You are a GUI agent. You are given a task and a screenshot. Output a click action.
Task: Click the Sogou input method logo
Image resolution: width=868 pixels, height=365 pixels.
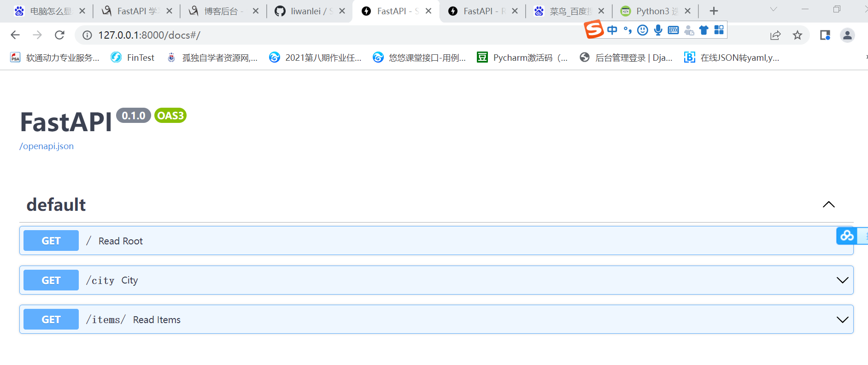click(x=594, y=30)
